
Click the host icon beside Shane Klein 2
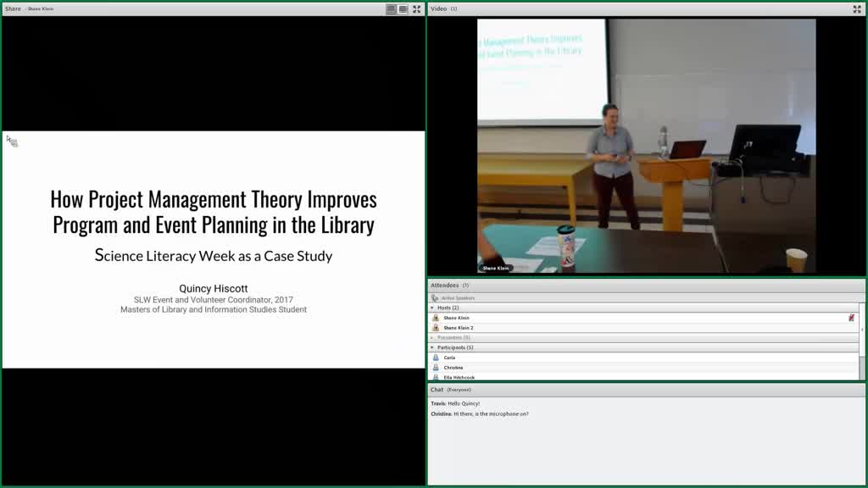pyautogui.click(x=436, y=328)
